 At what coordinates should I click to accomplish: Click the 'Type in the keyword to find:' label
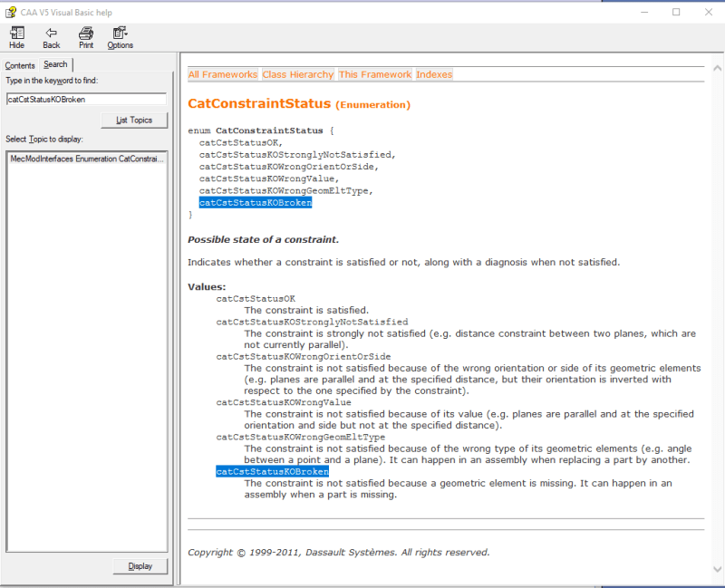pos(52,81)
